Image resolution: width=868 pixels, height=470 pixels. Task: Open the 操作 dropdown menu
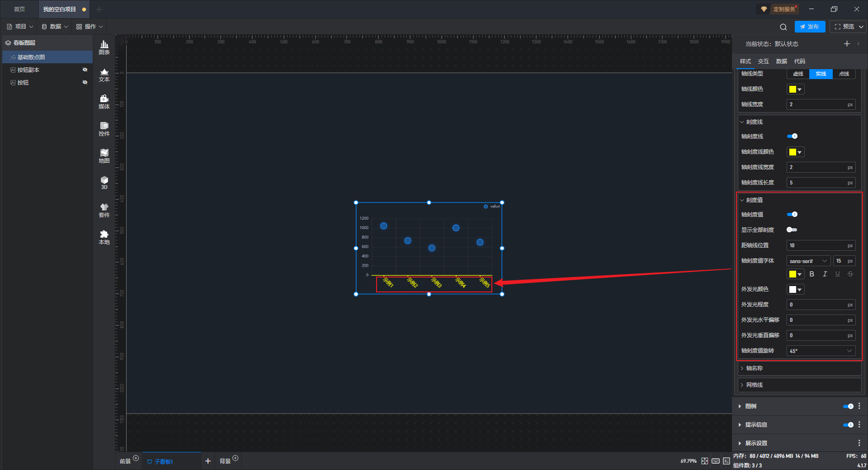tap(90, 27)
